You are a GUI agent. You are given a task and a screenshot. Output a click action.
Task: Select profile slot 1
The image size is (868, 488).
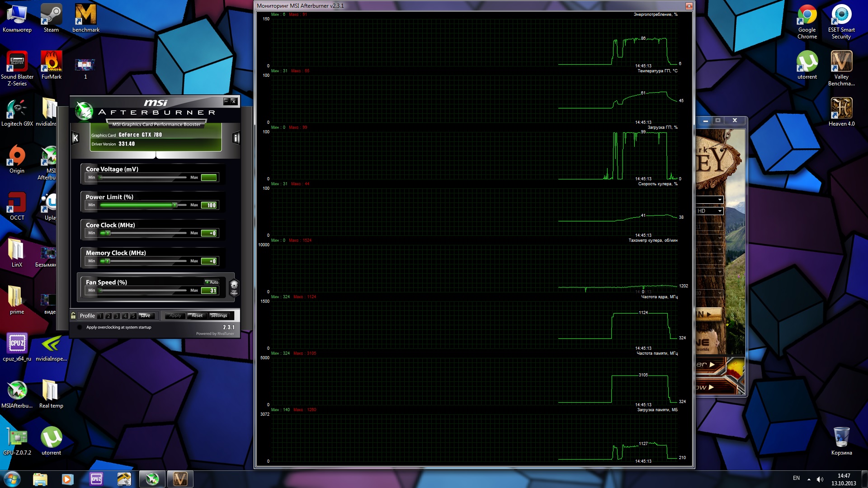100,316
